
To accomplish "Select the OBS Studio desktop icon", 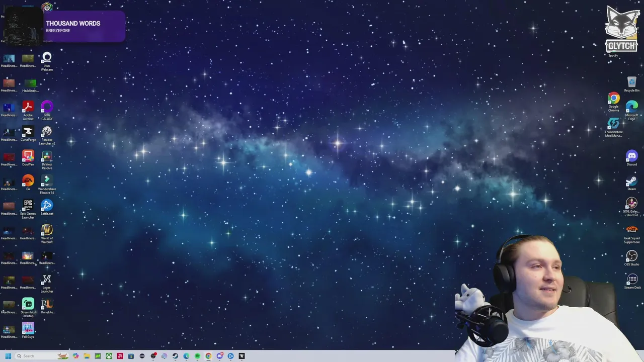I will (632, 258).
